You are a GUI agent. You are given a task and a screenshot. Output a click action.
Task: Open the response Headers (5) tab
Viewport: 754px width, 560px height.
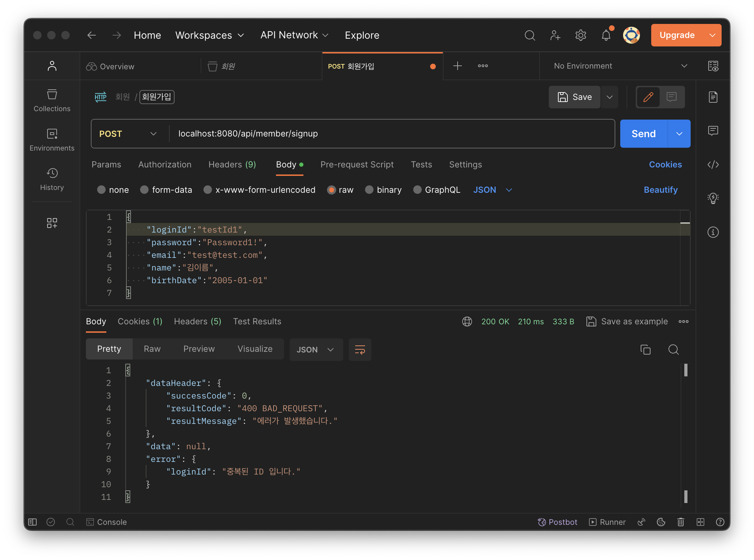coord(197,322)
